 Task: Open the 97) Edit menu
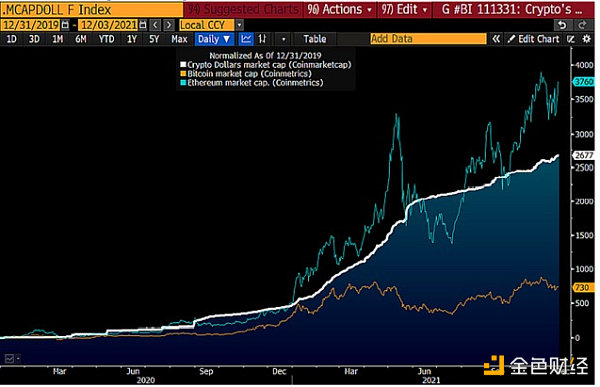[404, 10]
